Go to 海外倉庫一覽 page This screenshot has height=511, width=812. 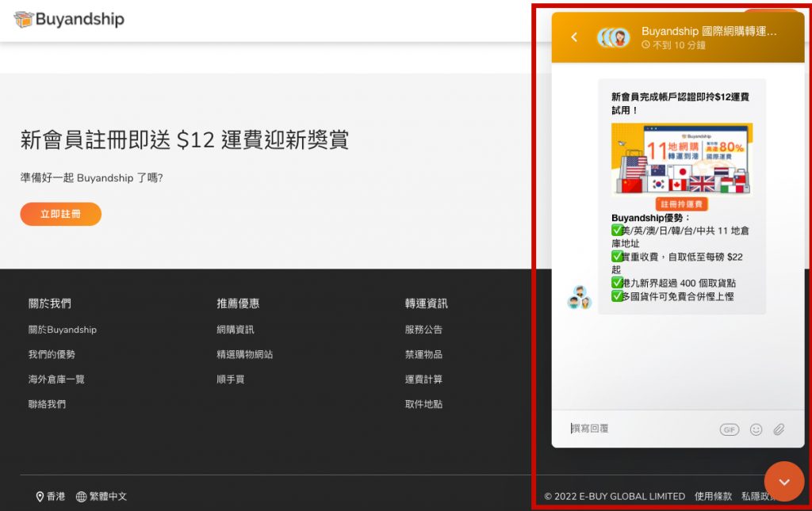click(56, 379)
